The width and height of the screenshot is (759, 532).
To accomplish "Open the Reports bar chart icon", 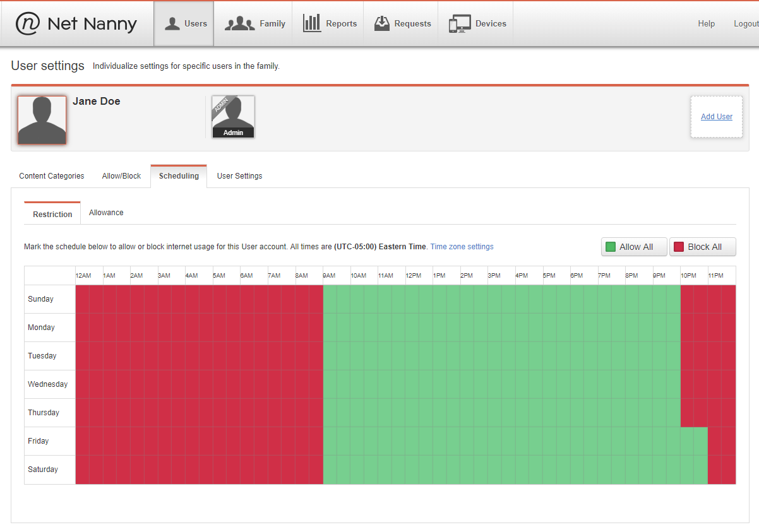I will tap(312, 23).
